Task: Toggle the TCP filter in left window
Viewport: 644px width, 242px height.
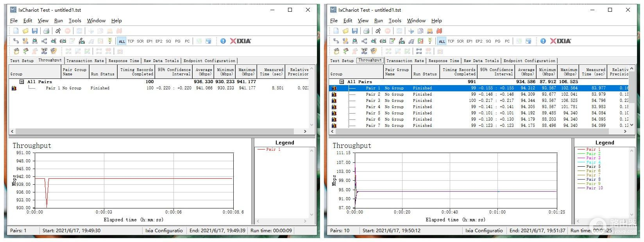Action: pyautogui.click(x=131, y=41)
